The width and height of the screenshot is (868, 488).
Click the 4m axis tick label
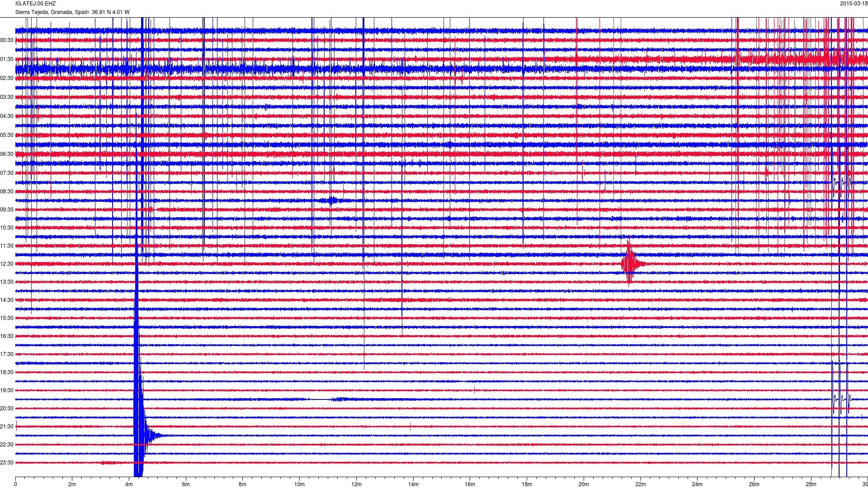point(129,484)
